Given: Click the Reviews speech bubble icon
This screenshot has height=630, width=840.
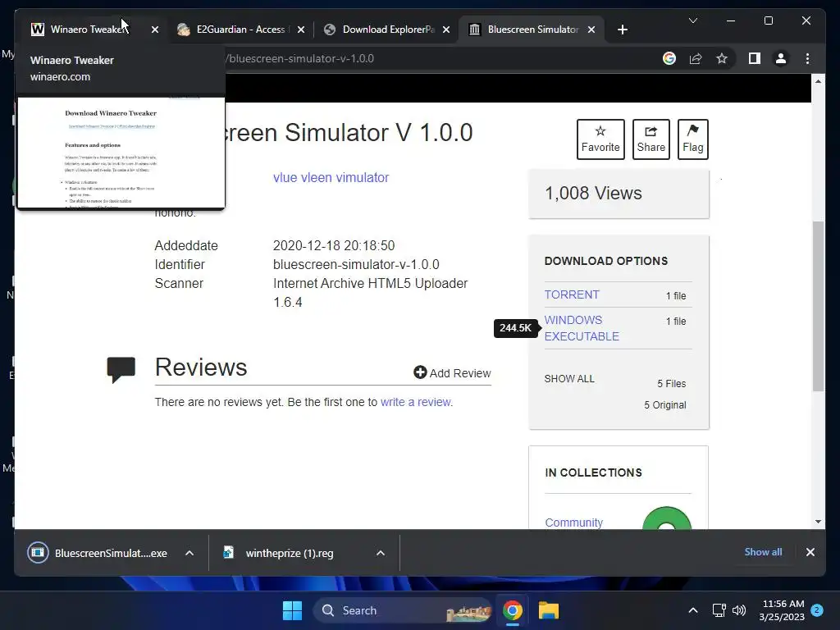Looking at the screenshot, I should (121, 370).
